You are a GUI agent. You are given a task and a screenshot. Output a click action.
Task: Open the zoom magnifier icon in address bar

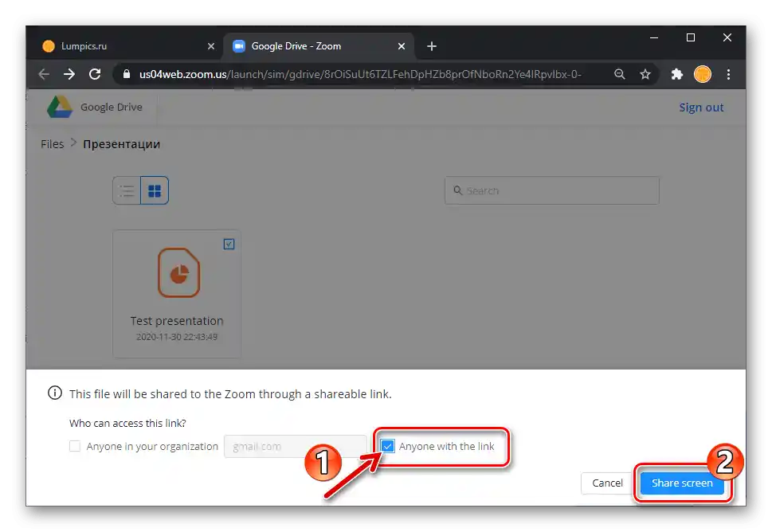pos(619,74)
